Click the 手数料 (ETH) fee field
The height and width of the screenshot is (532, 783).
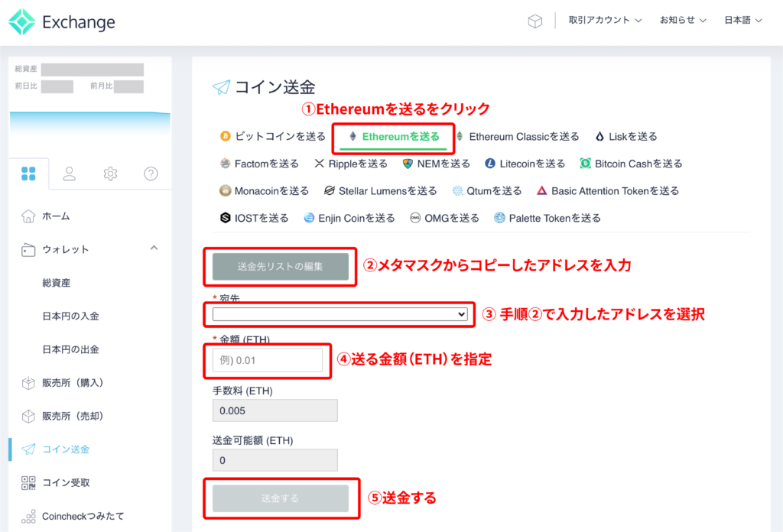[x=275, y=410]
